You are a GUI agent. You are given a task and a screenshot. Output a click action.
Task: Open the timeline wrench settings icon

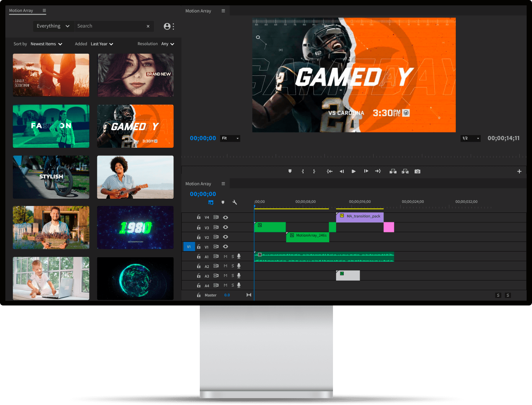click(235, 202)
